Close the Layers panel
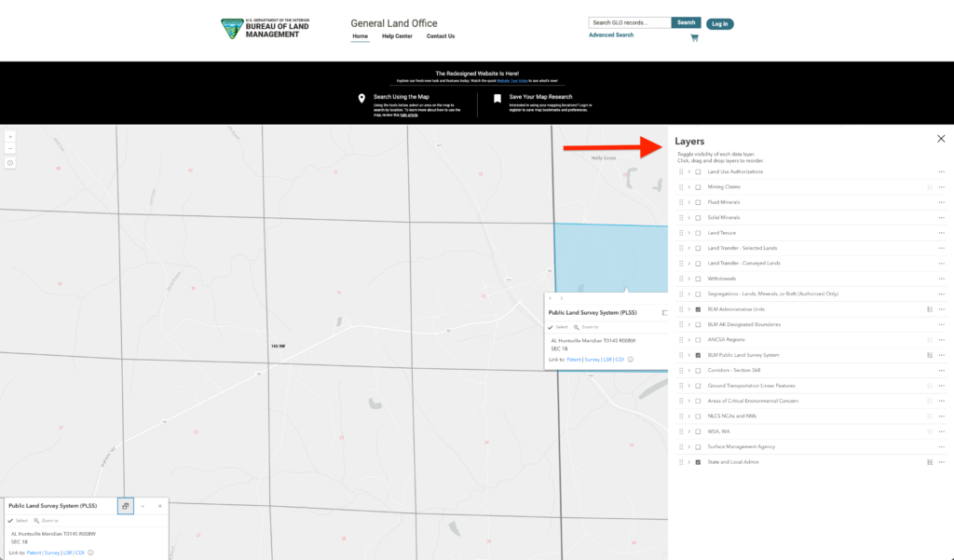 pyautogui.click(x=941, y=139)
